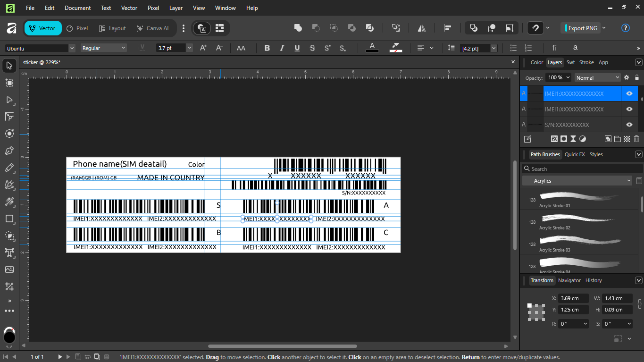This screenshot has width=644, height=362.
Task: Switch to the Stroke panel tab
Action: [x=586, y=62]
